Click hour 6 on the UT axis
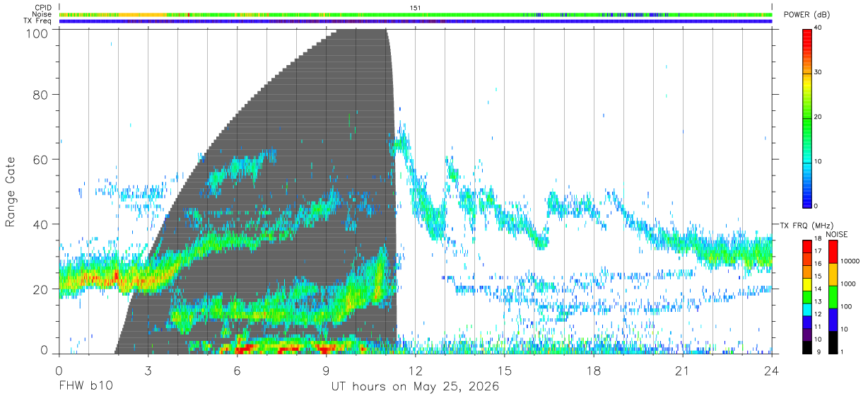 point(237,371)
